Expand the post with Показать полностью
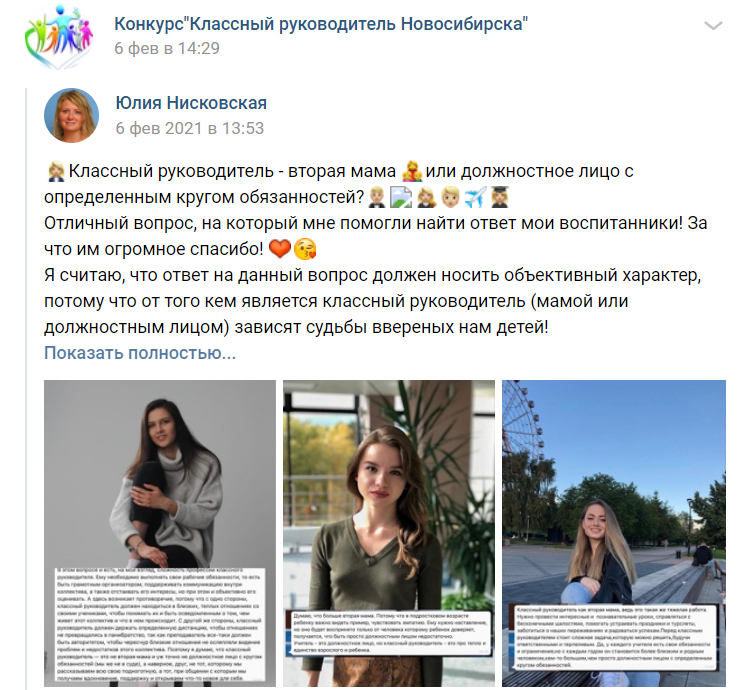751x690 pixels. [140, 353]
